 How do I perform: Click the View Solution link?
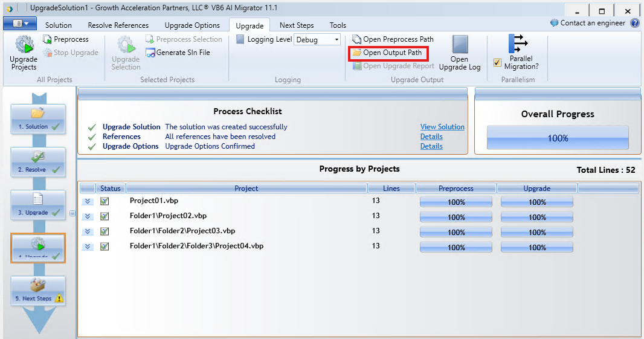442,127
